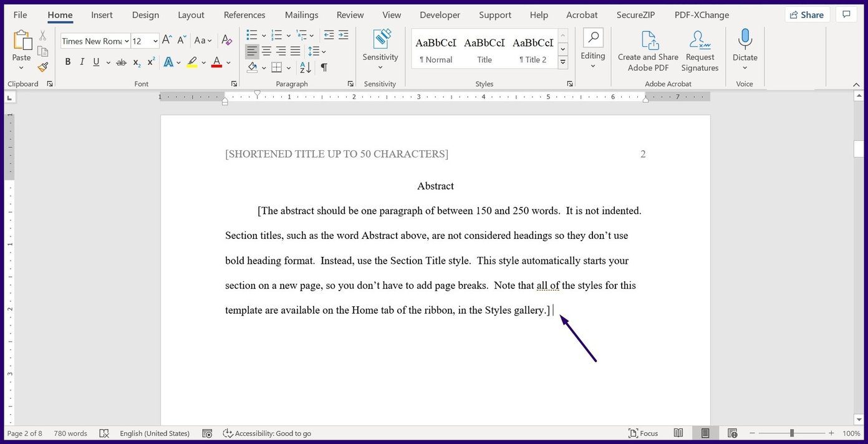
Task: Click the Share button
Action: click(806, 15)
